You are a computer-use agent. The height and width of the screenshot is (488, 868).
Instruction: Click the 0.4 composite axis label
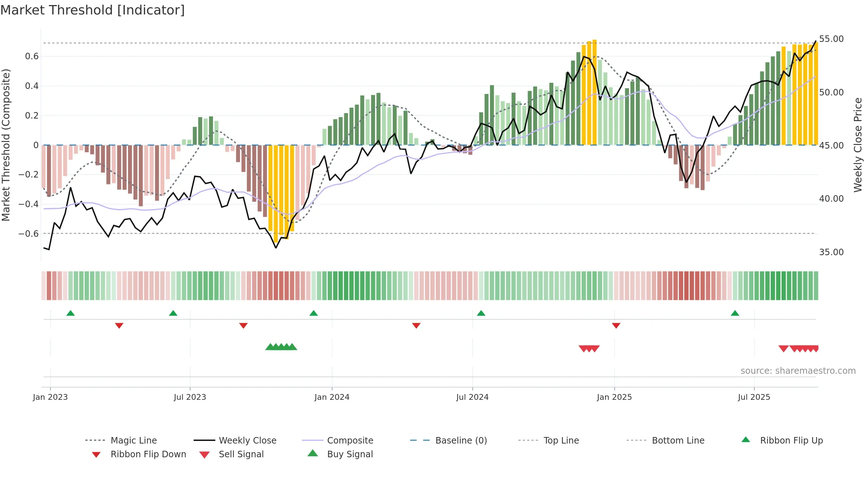[32, 86]
